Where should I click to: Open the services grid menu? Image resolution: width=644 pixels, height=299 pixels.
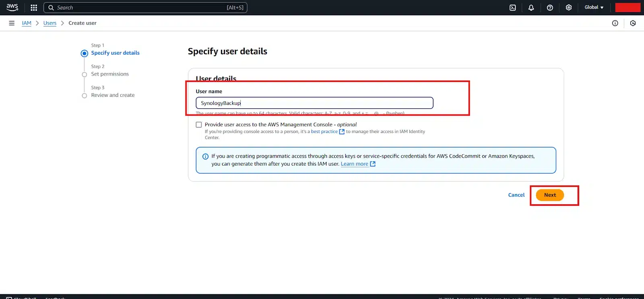point(34,8)
